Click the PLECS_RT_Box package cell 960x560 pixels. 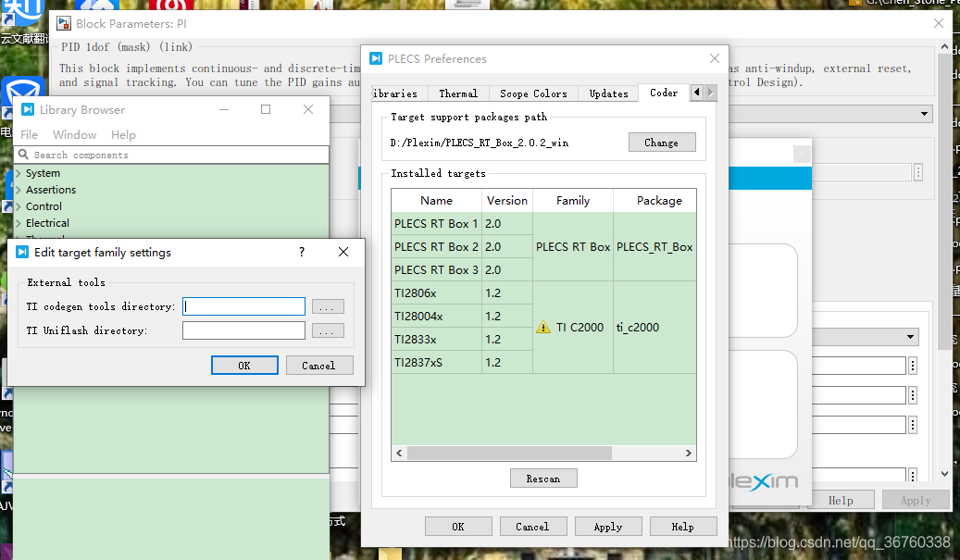(x=655, y=247)
